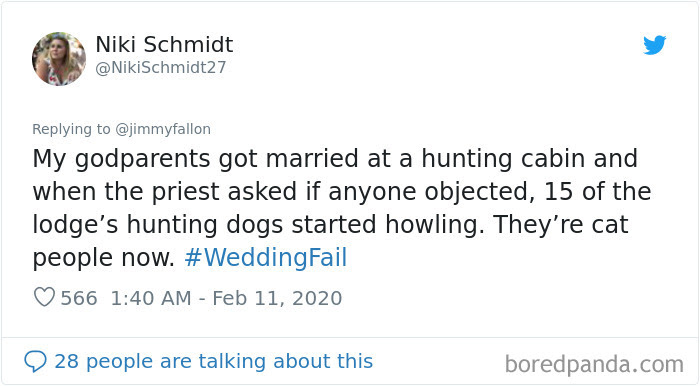Click the word "priest" in the tweet

click(x=185, y=192)
